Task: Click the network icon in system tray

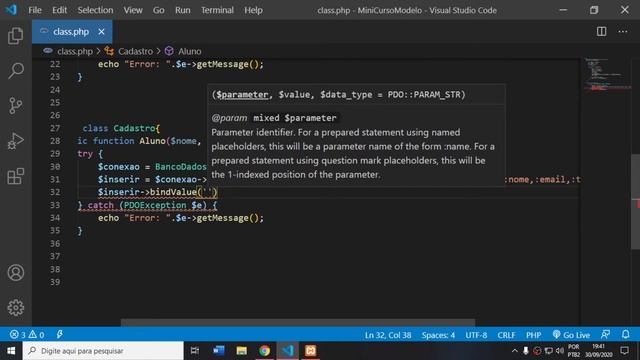Action: (549, 351)
